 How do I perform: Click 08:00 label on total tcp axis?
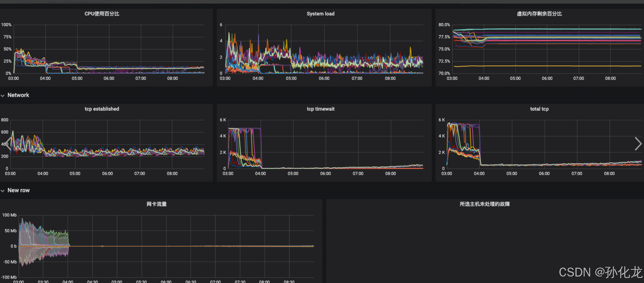coord(609,173)
